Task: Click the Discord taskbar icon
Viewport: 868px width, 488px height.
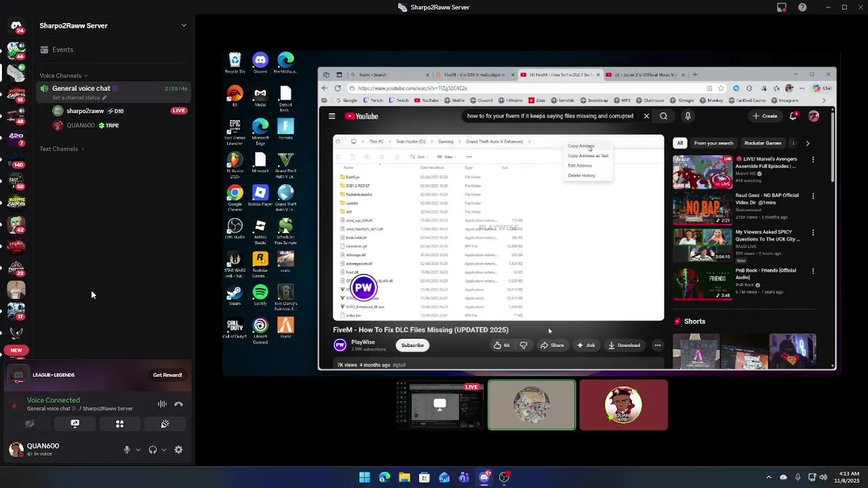Action: pyautogui.click(x=484, y=477)
